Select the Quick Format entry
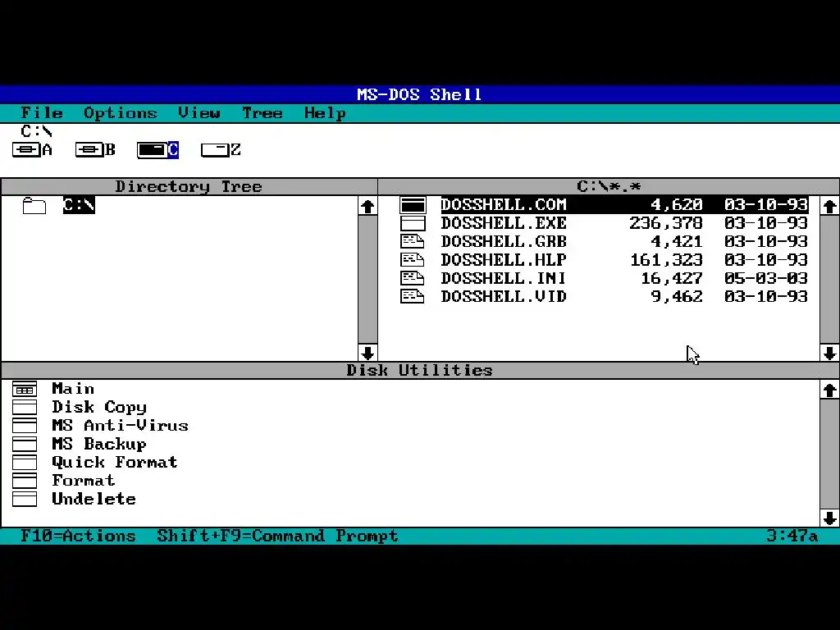The image size is (840, 630). click(x=115, y=463)
